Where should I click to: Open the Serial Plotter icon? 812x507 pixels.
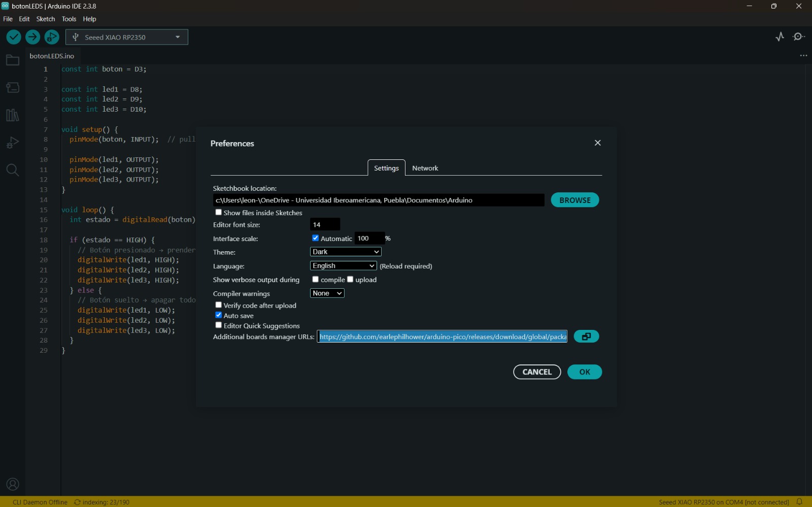(x=780, y=37)
